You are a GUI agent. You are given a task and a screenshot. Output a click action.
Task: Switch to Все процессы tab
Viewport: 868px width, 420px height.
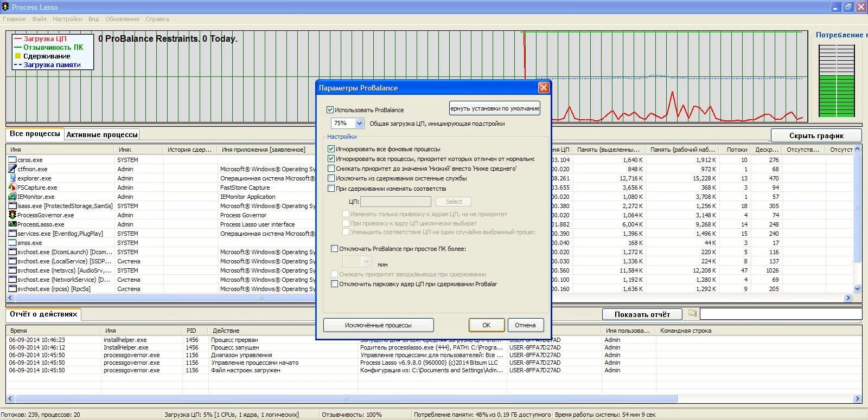click(x=35, y=134)
